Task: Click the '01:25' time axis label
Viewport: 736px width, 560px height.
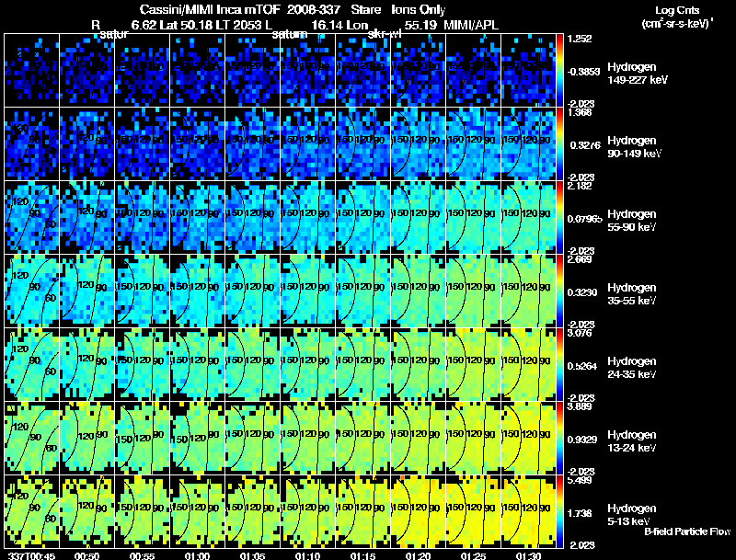Action: (x=473, y=556)
